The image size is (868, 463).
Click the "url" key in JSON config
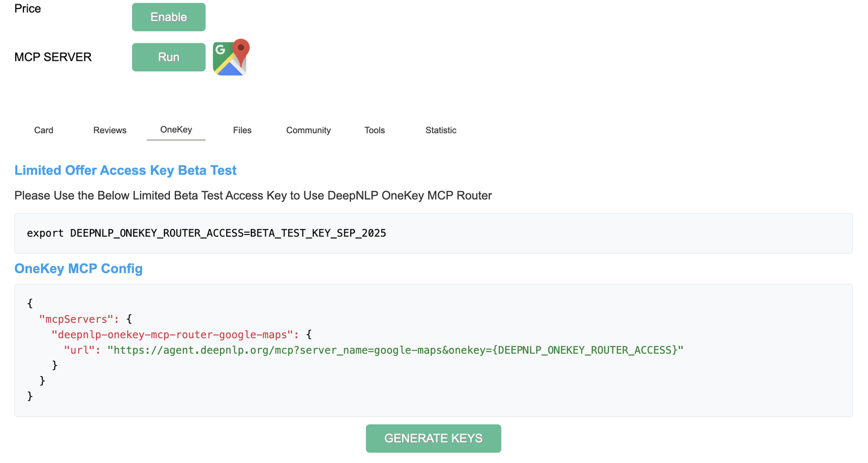[x=80, y=350]
